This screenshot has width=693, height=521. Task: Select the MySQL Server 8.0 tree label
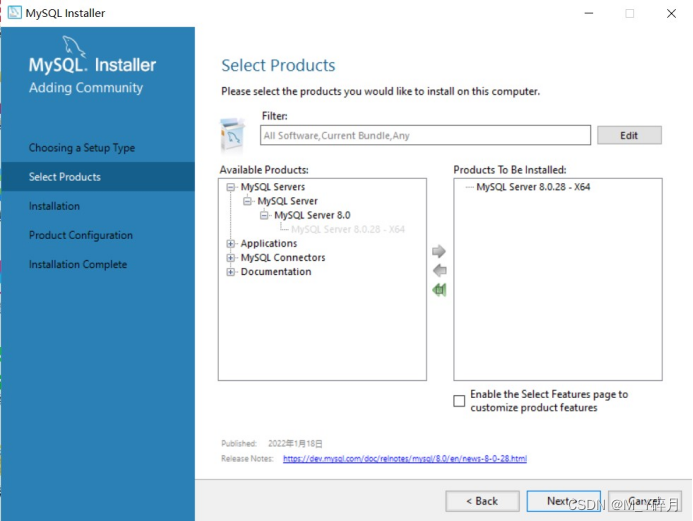(x=312, y=215)
